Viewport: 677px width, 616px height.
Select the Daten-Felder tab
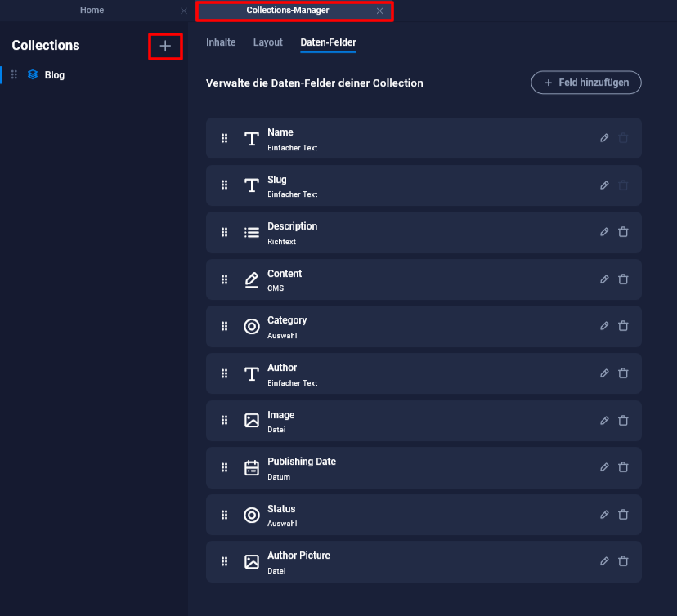click(x=328, y=42)
